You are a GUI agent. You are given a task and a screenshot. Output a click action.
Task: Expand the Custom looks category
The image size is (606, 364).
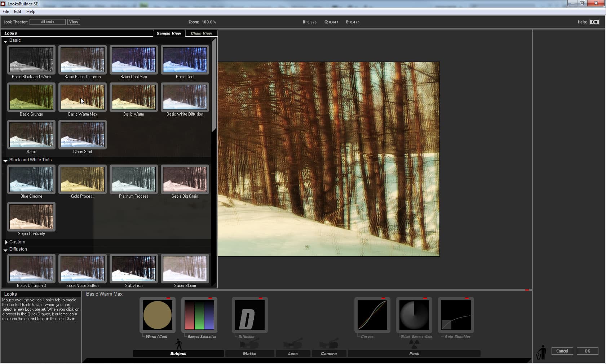point(6,242)
